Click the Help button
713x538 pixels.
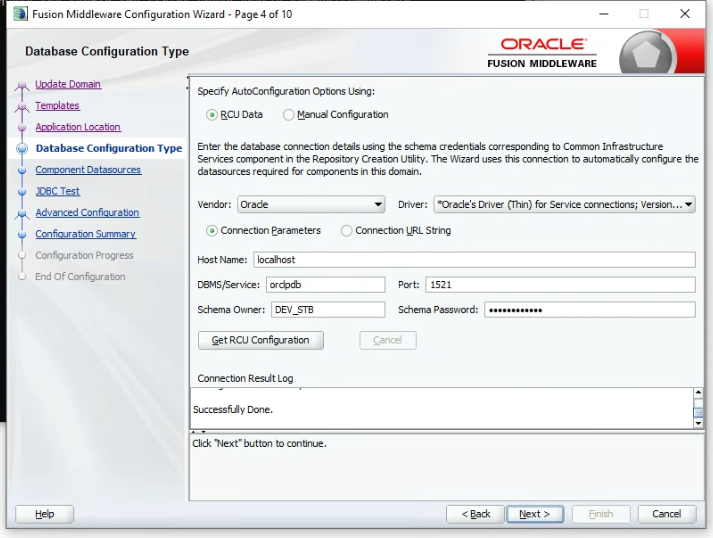(45, 514)
